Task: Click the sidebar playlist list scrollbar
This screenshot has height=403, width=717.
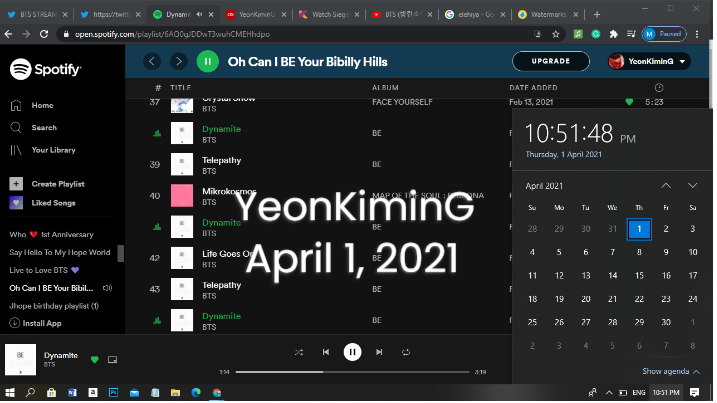Action: pyautogui.click(x=121, y=254)
